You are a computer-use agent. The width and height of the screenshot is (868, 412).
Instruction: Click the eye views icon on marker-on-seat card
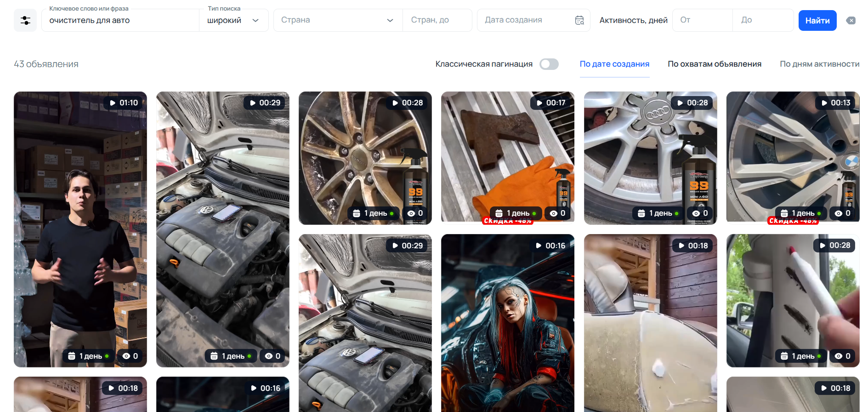coord(839,356)
